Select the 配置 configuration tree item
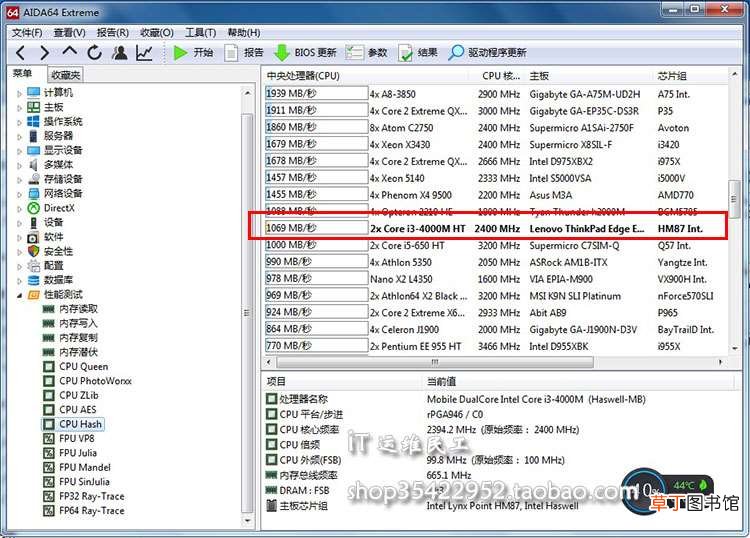 (x=45, y=265)
